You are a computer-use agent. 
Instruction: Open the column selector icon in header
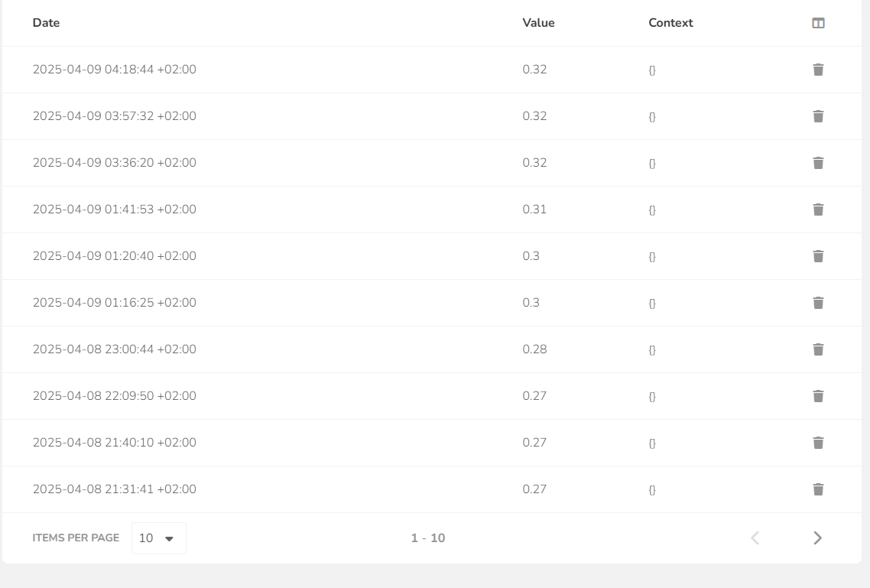coord(818,23)
